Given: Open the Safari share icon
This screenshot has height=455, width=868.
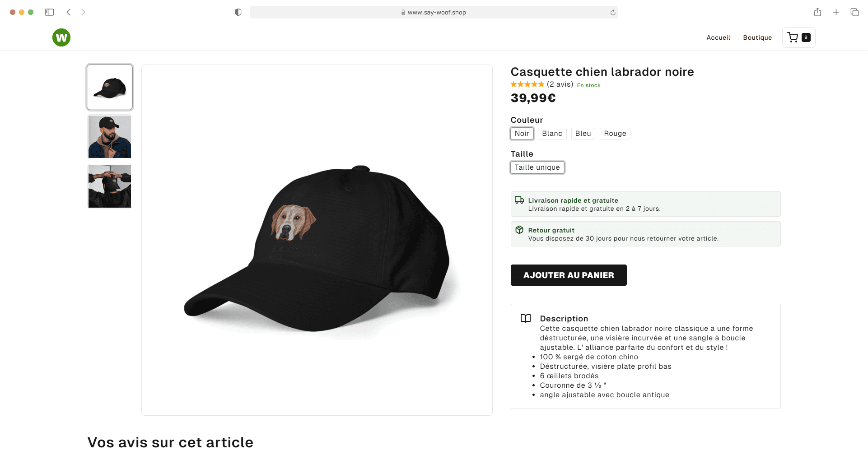Looking at the screenshot, I should pyautogui.click(x=817, y=12).
